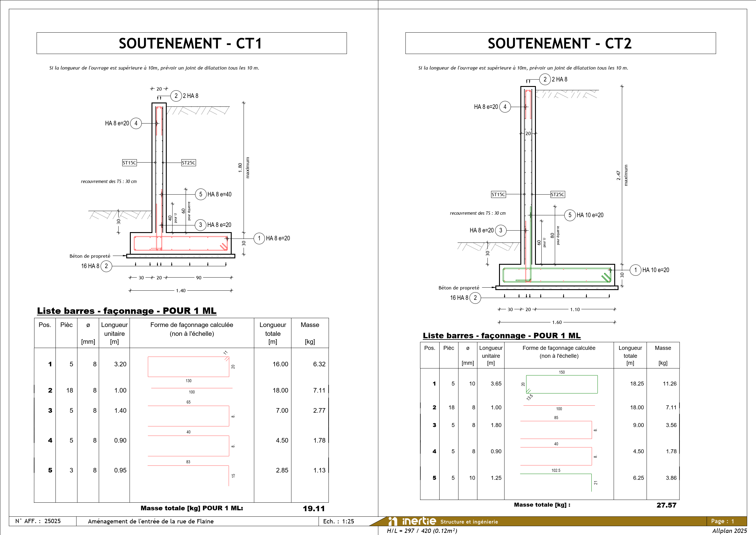756x535 pixels.
Task: Click the CT2 Liste barres - façonnage heading
Action: pyautogui.click(x=501, y=335)
